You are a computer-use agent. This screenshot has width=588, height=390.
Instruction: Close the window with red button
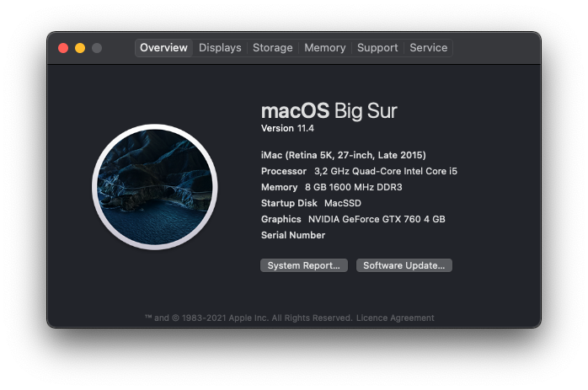pyautogui.click(x=63, y=48)
